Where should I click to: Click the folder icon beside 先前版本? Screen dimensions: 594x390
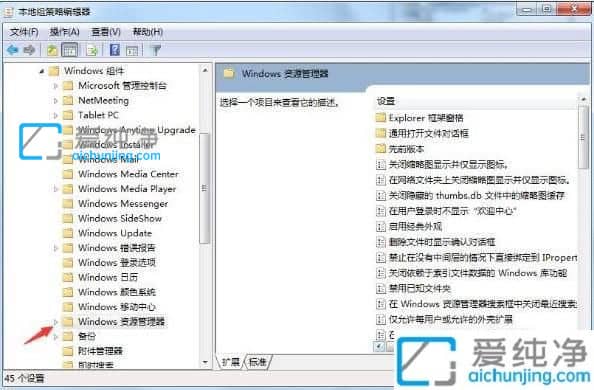click(380, 149)
